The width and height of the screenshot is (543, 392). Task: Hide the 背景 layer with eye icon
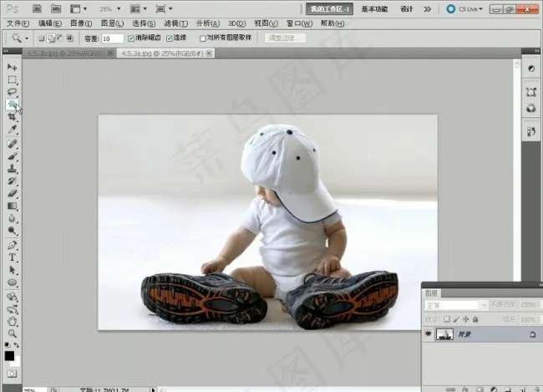(x=429, y=333)
